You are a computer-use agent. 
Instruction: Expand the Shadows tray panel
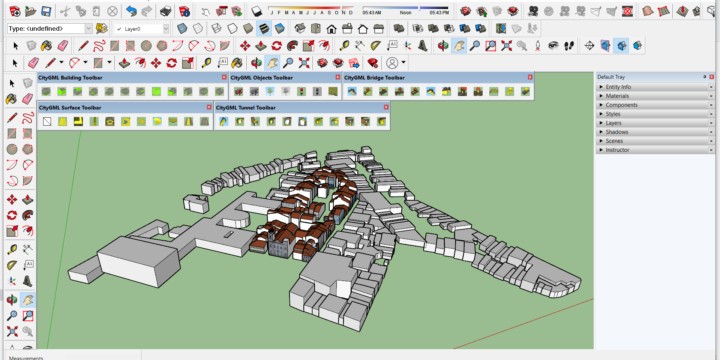coord(655,132)
